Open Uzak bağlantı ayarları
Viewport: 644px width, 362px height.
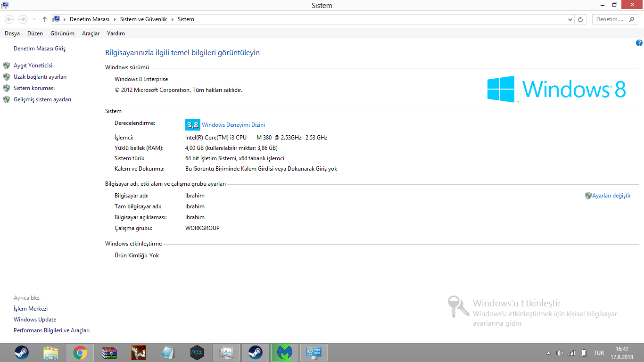(x=40, y=77)
